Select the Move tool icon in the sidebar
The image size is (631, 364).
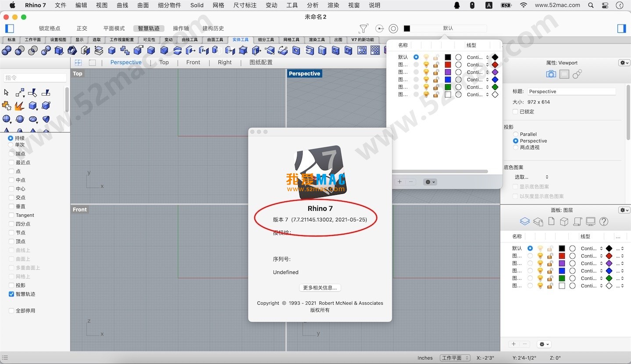click(21, 93)
